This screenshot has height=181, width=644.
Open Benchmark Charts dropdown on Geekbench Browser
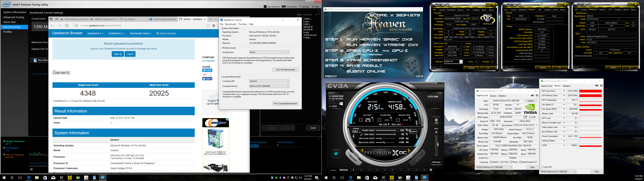[141, 33]
